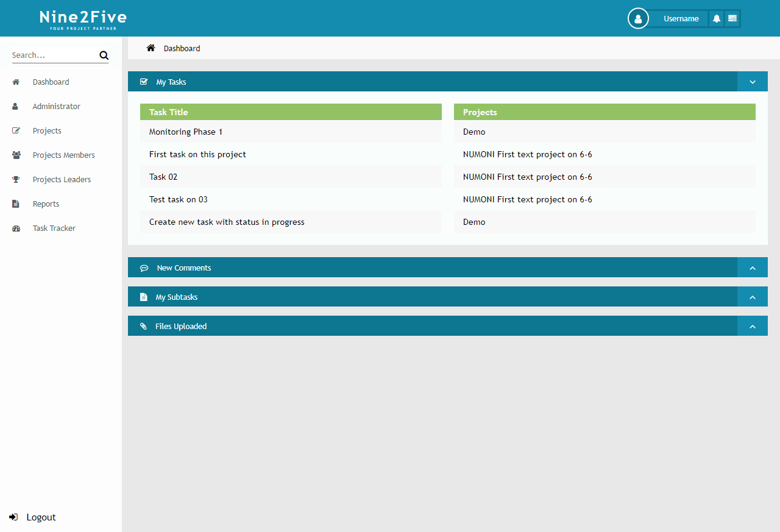Image resolution: width=780 pixels, height=532 pixels.
Task: Expand the My Subtasks panel
Action: (x=753, y=297)
